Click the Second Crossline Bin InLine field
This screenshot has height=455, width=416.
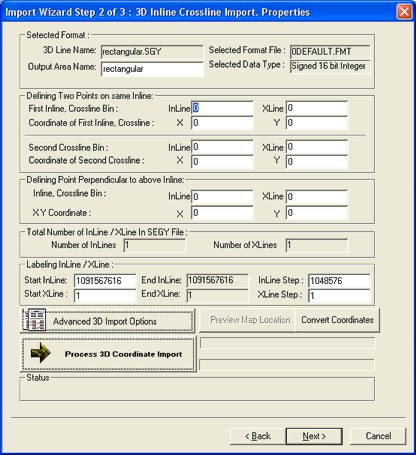point(222,147)
